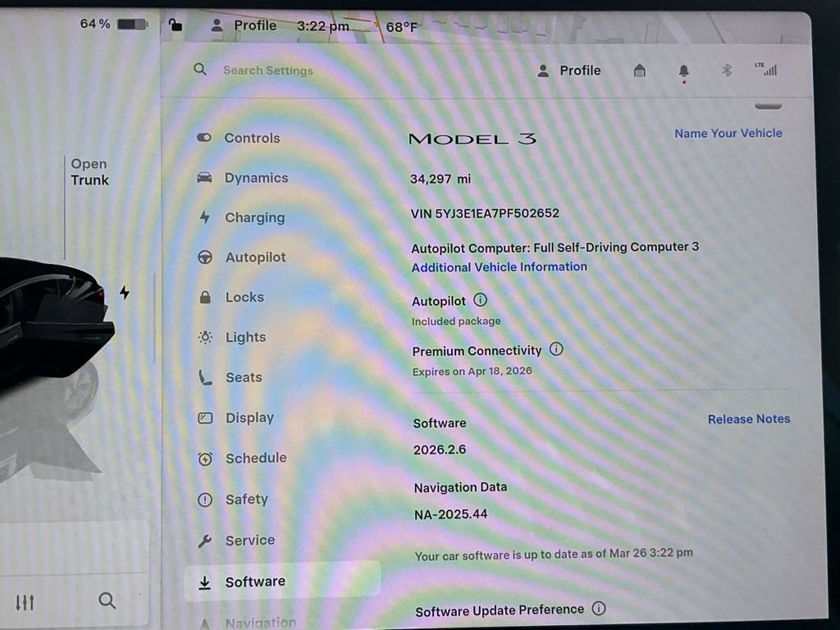Screen dimensions: 840x630
Task: Click the Software download arrow icon
Action: pos(204,582)
